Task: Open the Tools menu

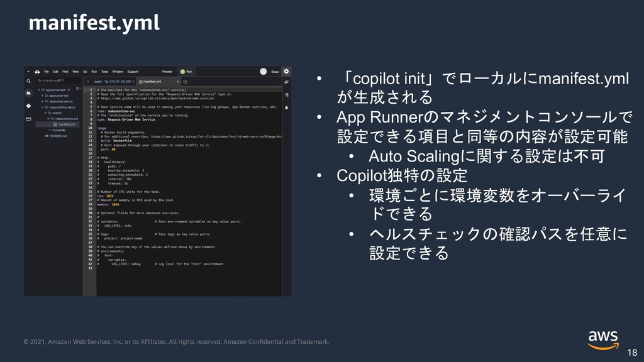Action: pyautogui.click(x=105, y=72)
